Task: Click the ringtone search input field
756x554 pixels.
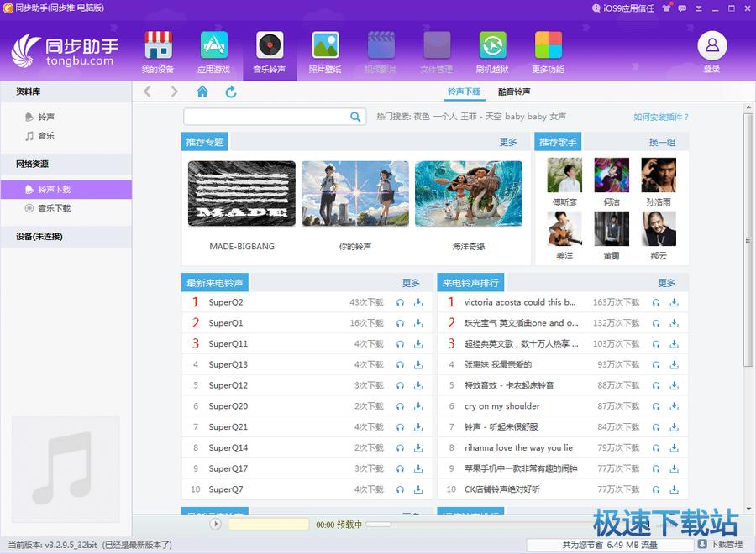Action: click(x=265, y=117)
